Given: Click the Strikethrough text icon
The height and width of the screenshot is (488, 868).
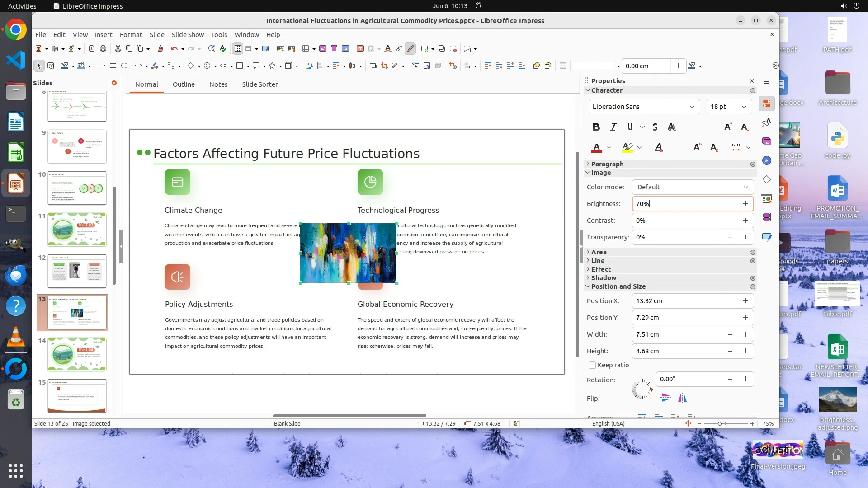Looking at the screenshot, I should pyautogui.click(x=655, y=127).
